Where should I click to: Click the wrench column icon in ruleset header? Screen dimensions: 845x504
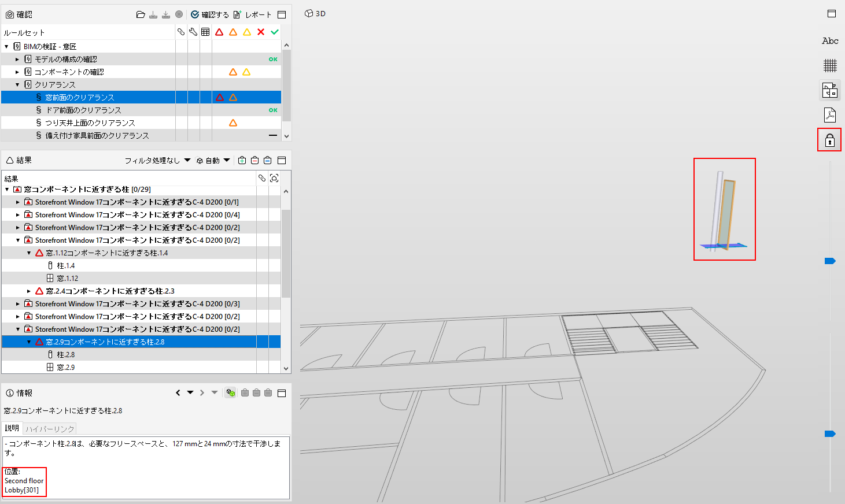pyautogui.click(x=193, y=32)
